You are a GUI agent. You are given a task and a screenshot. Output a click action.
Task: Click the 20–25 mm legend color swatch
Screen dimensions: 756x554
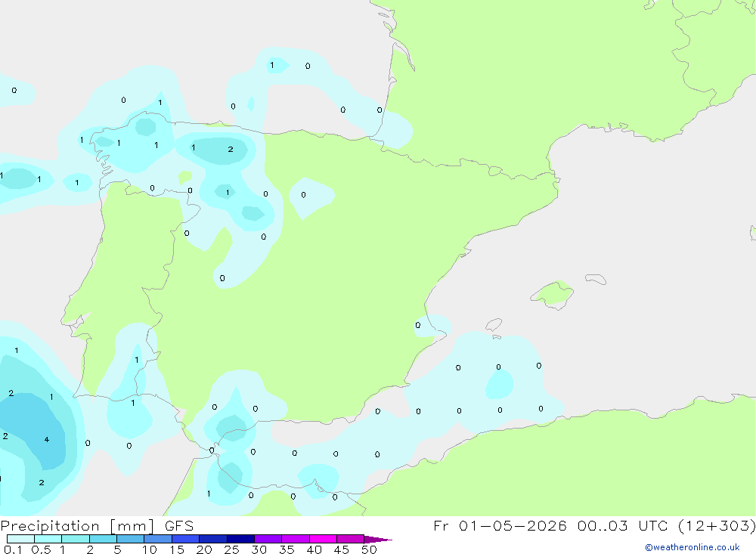pyautogui.click(x=213, y=539)
